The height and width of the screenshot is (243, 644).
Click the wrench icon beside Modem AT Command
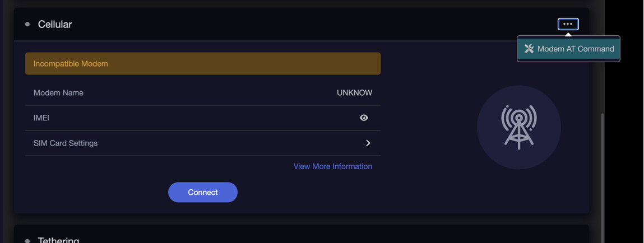529,49
